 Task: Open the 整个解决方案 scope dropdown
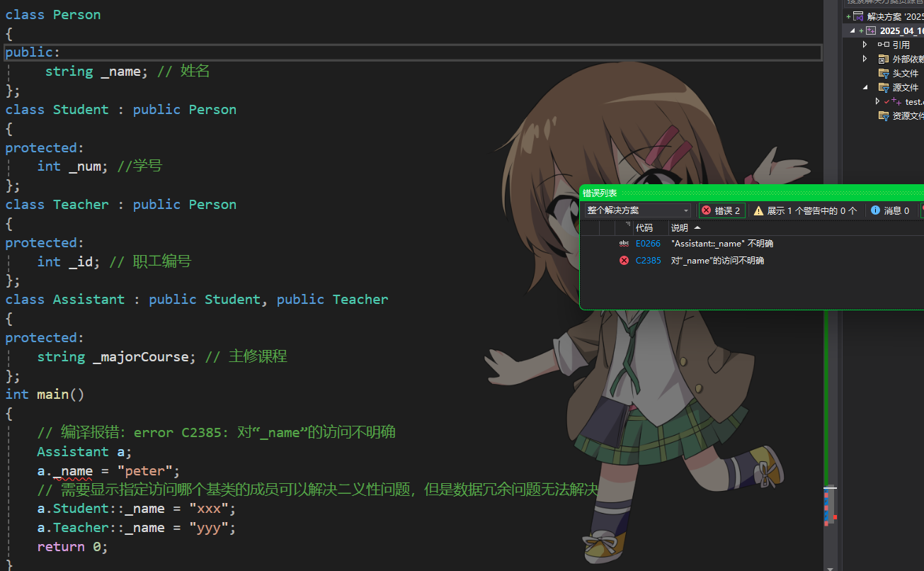(x=637, y=210)
